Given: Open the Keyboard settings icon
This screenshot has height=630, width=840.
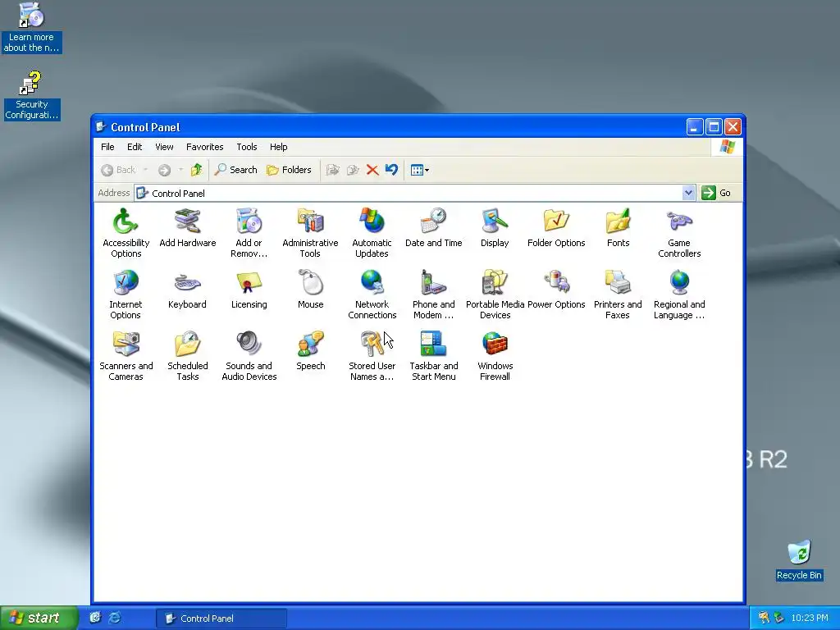Looking at the screenshot, I should (187, 290).
